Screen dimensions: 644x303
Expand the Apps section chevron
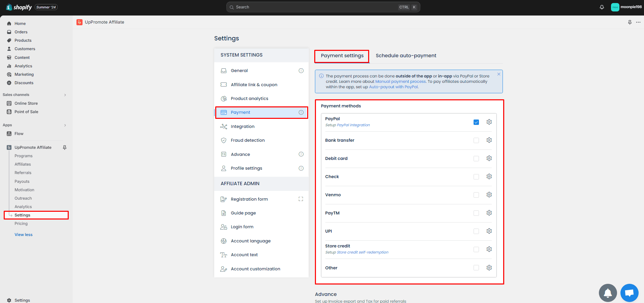point(65,125)
